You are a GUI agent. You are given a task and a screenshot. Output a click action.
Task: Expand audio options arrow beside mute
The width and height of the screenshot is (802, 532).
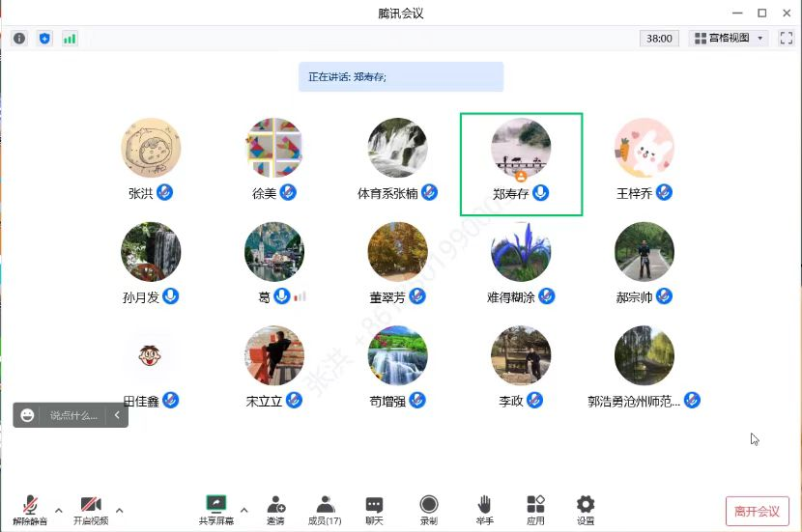click(x=58, y=510)
